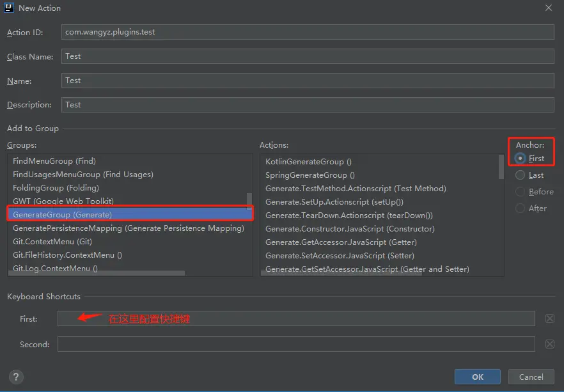Select Generate.SetUp.Actionscript action

[382, 202]
